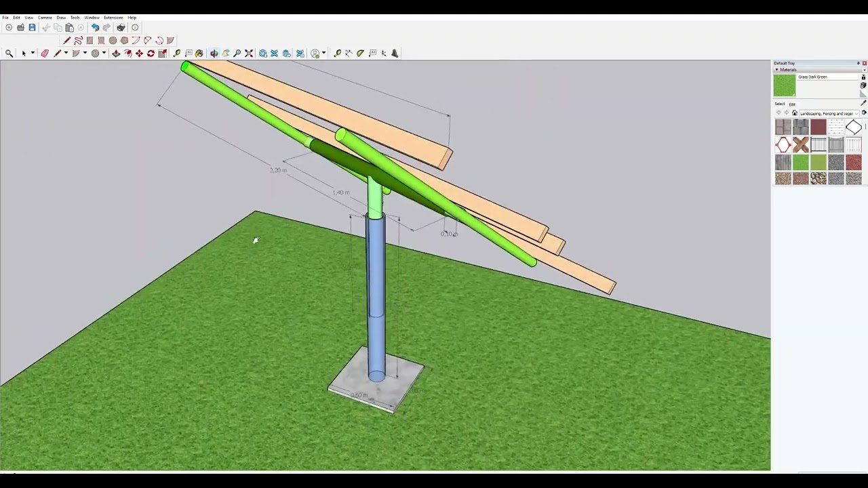The width and height of the screenshot is (868, 488).
Task: Select the Rotate tool
Action: point(151,53)
